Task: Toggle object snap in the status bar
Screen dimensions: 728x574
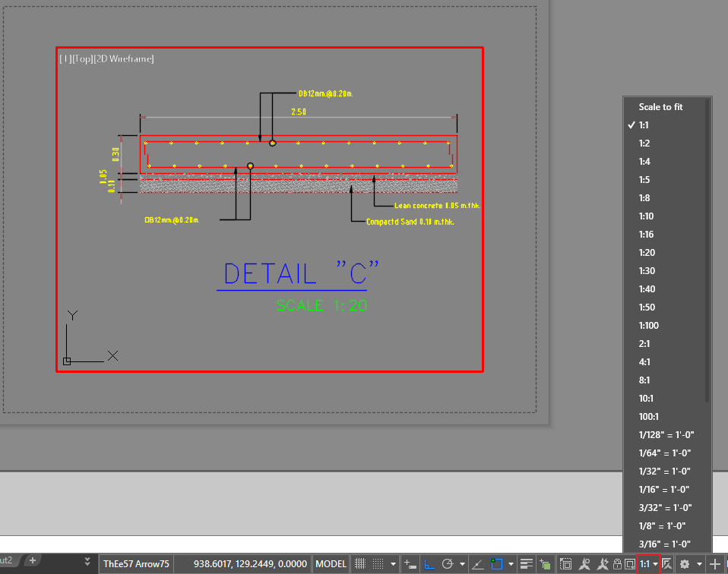Action: [499, 563]
